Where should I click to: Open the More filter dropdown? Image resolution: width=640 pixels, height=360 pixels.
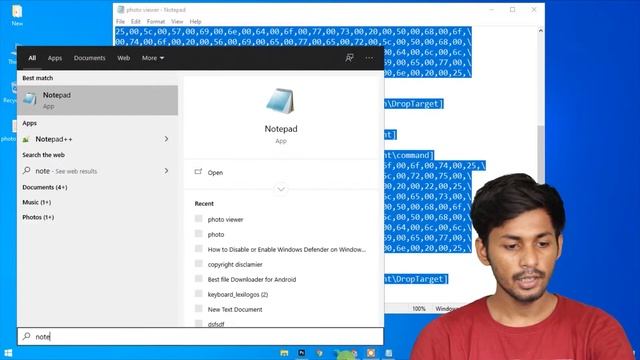tap(153, 58)
